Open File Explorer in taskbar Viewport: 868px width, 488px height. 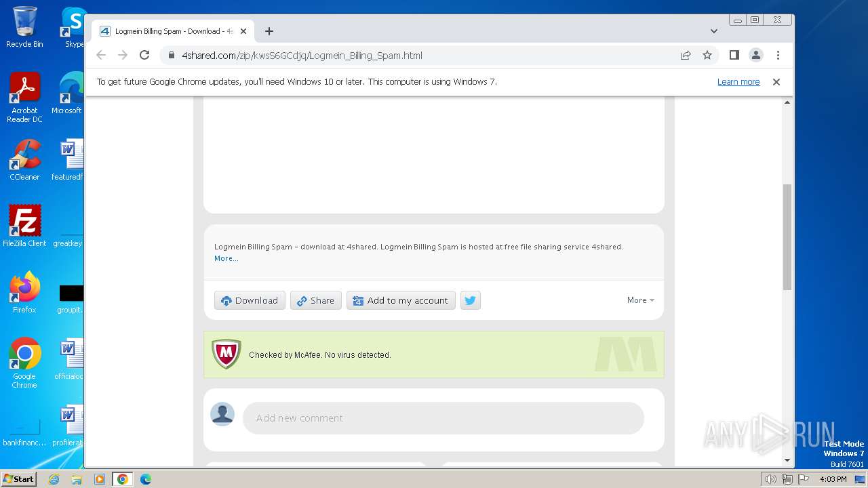(77, 479)
